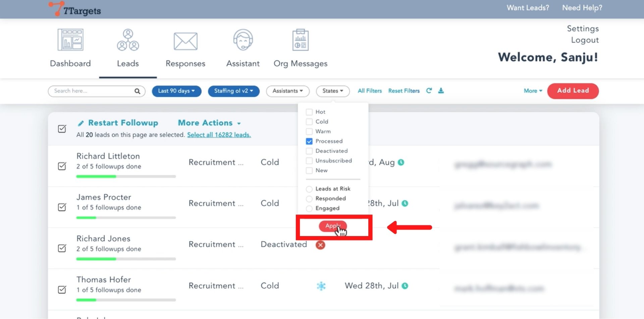This screenshot has width=644, height=319.
Task: Click the Search here input field
Action: click(92, 91)
